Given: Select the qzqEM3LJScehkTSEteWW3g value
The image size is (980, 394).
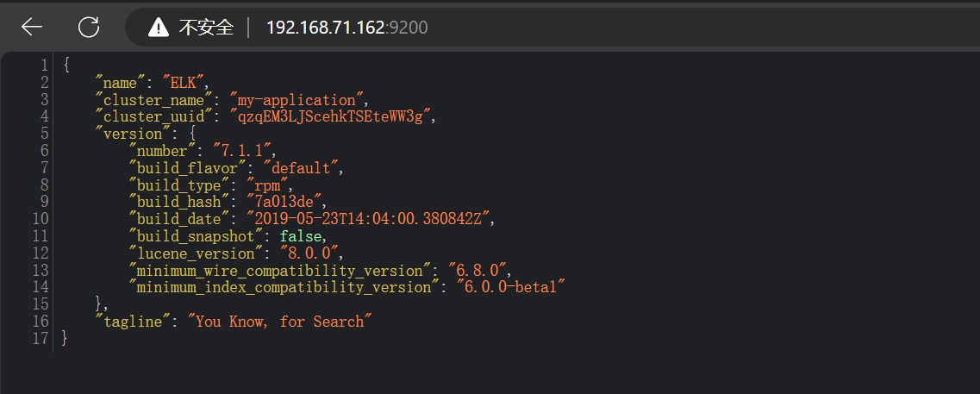Looking at the screenshot, I should pyautogui.click(x=331, y=116).
